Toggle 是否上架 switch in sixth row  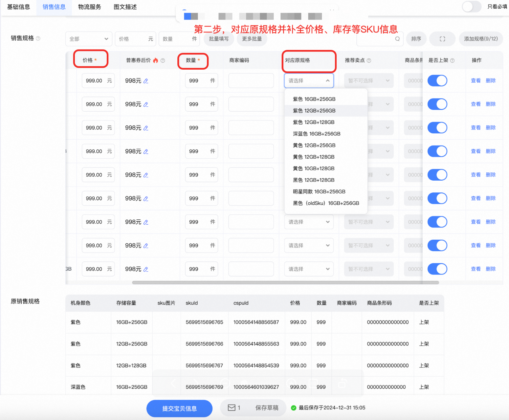tap(437, 198)
